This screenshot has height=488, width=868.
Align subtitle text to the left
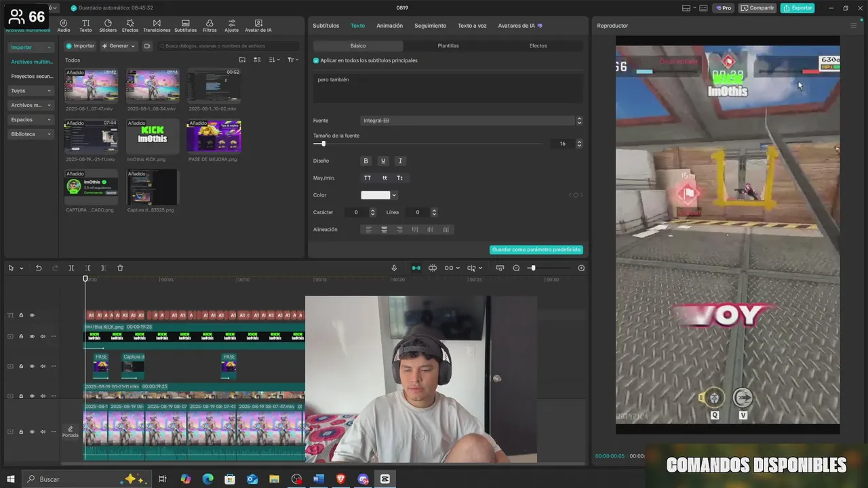pyautogui.click(x=369, y=230)
